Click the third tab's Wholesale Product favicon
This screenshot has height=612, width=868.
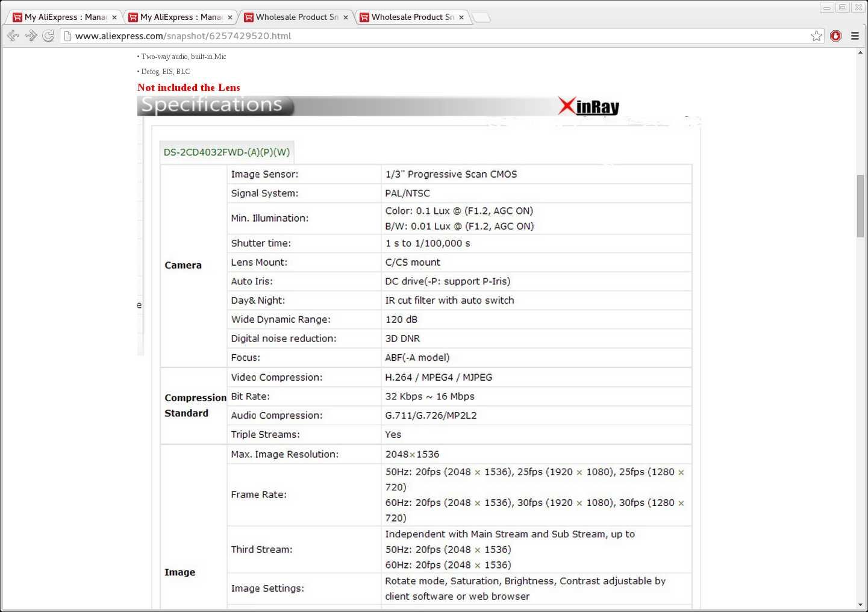249,17
